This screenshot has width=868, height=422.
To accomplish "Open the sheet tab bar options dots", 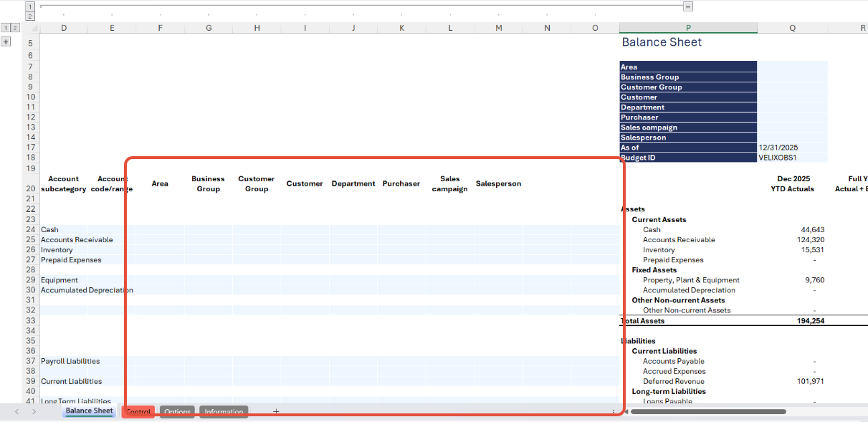I will [x=613, y=411].
